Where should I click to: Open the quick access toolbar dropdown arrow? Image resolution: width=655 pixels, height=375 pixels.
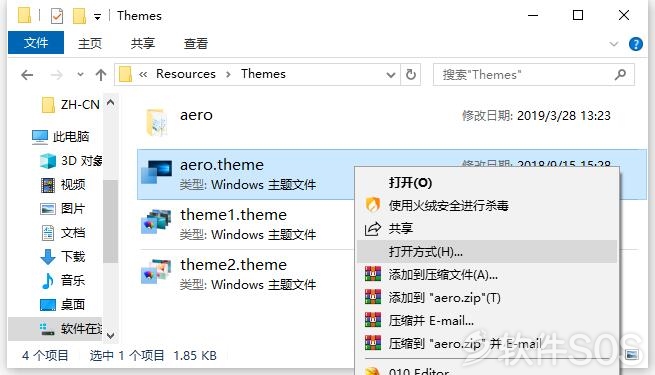97,17
